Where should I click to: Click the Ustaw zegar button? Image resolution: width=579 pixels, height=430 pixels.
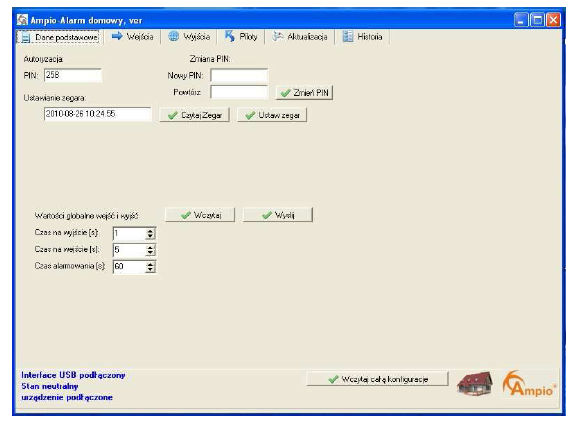click(272, 115)
